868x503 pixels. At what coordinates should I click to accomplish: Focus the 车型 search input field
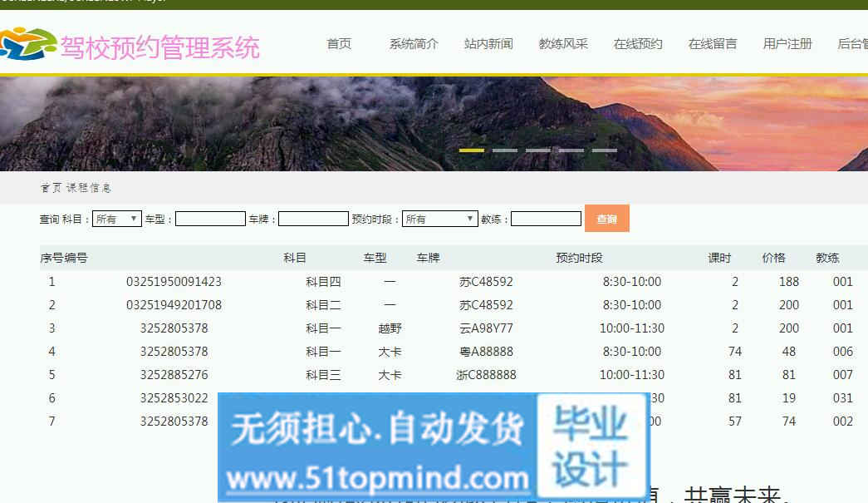pos(210,219)
